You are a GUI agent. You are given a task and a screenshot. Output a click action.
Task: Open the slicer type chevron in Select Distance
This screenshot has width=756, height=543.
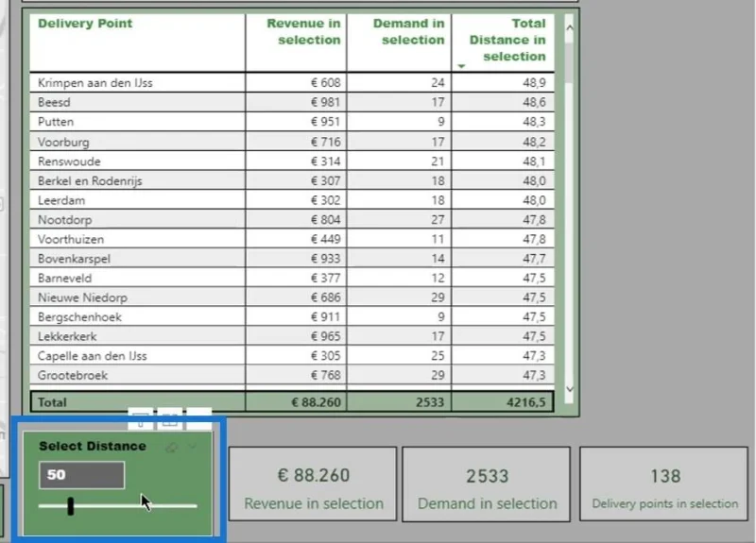point(193,447)
